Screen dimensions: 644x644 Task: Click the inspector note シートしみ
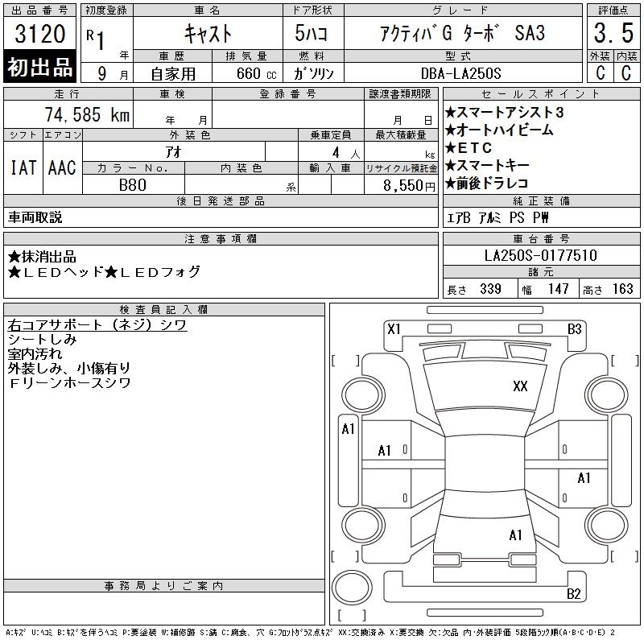click(42, 339)
